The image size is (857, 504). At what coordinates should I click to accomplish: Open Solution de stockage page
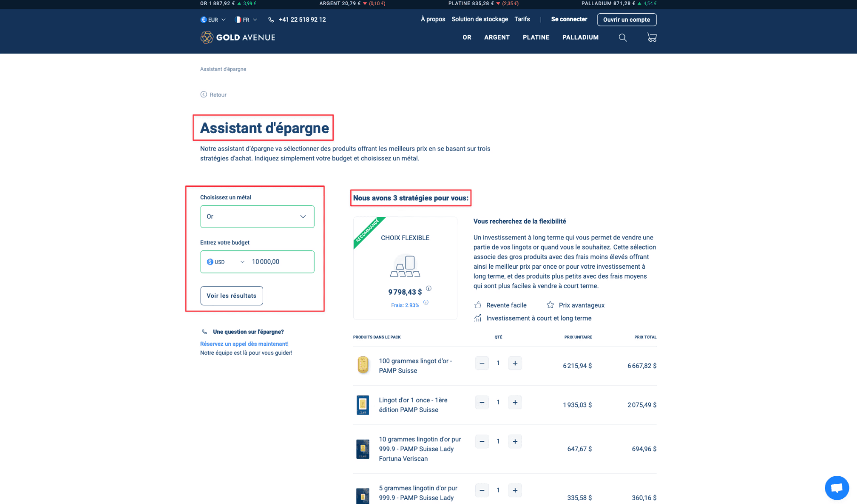click(480, 19)
